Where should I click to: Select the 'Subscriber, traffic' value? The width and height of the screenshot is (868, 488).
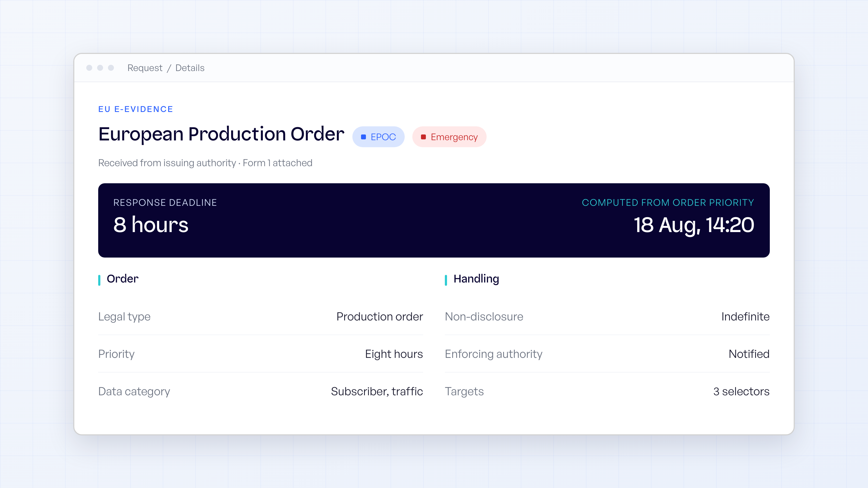(x=377, y=391)
